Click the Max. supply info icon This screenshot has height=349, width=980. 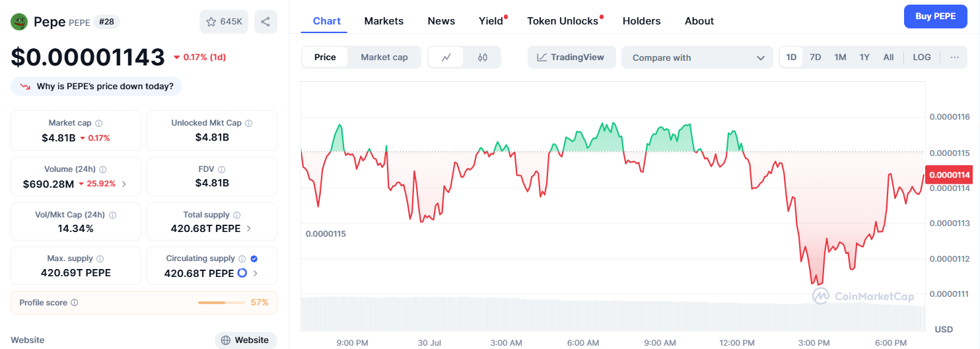pos(100,258)
